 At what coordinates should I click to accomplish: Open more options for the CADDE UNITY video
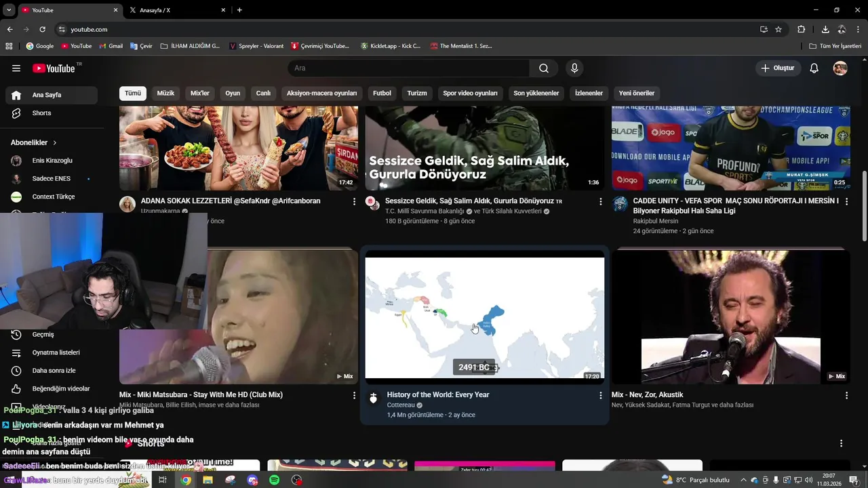coord(846,201)
